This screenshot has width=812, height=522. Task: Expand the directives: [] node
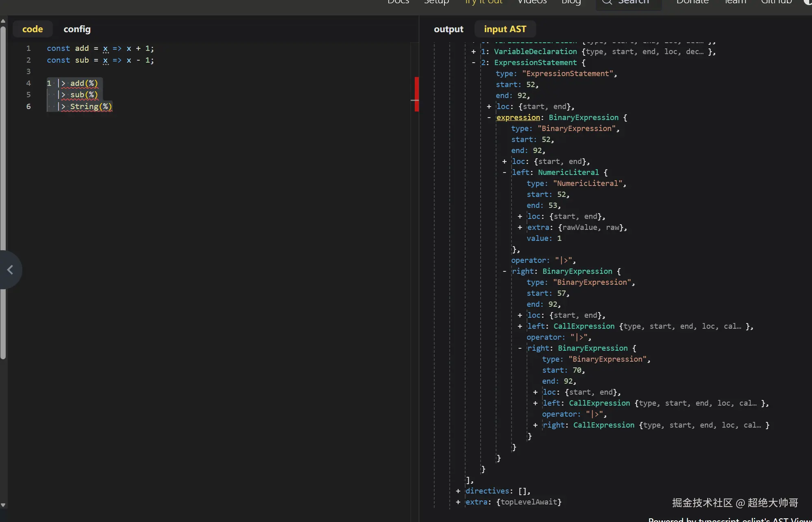458,491
